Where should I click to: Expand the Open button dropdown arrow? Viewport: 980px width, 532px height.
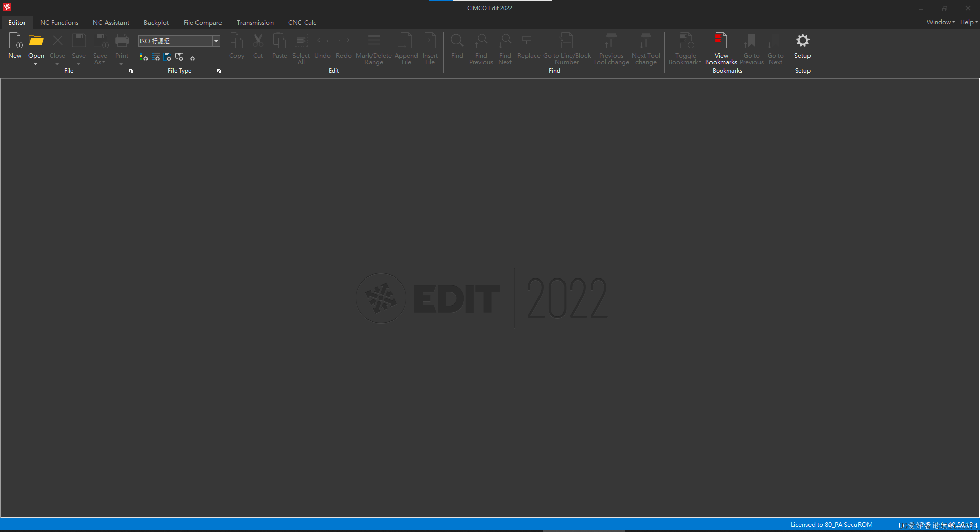click(36, 64)
